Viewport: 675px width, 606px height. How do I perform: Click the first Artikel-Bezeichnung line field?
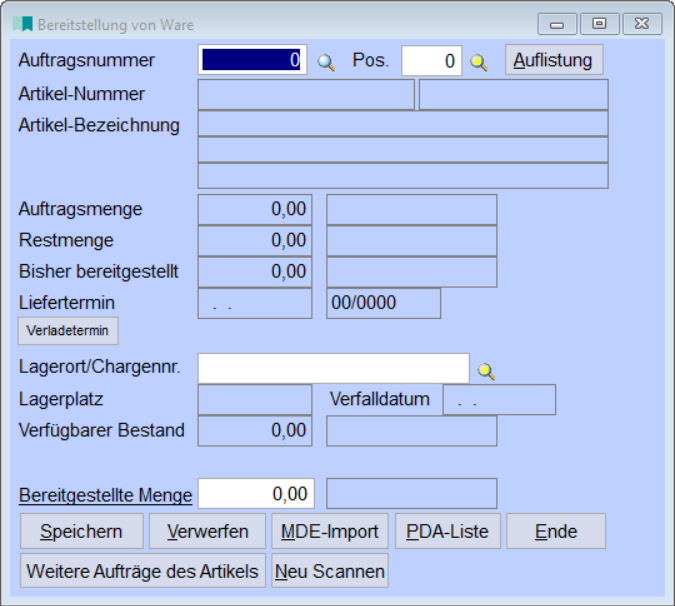(403, 124)
